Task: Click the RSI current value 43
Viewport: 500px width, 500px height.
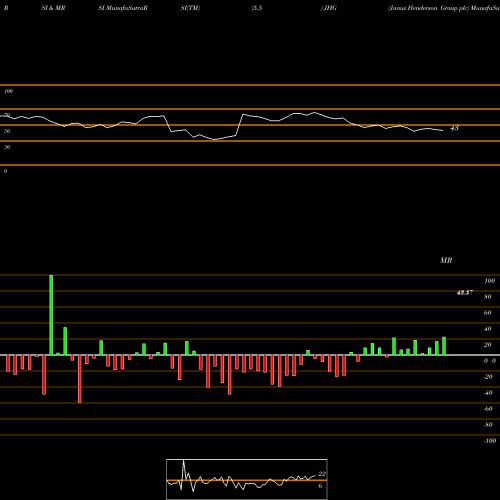Action: (454, 128)
